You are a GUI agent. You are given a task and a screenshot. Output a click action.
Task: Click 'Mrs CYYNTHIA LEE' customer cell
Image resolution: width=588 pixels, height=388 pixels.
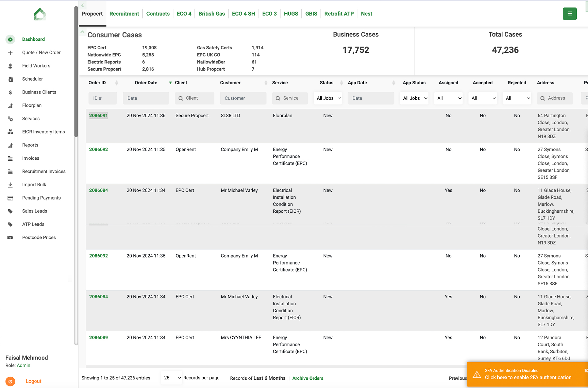tap(241, 337)
